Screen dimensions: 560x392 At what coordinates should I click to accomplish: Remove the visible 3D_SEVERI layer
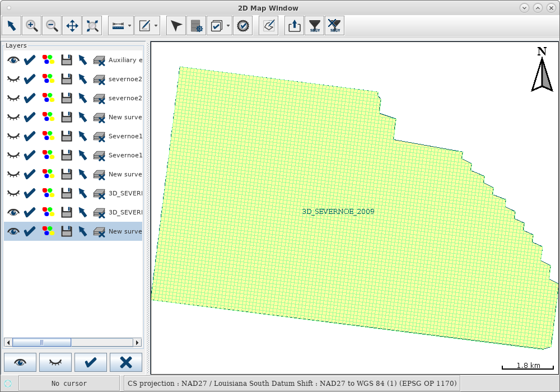coord(99,213)
